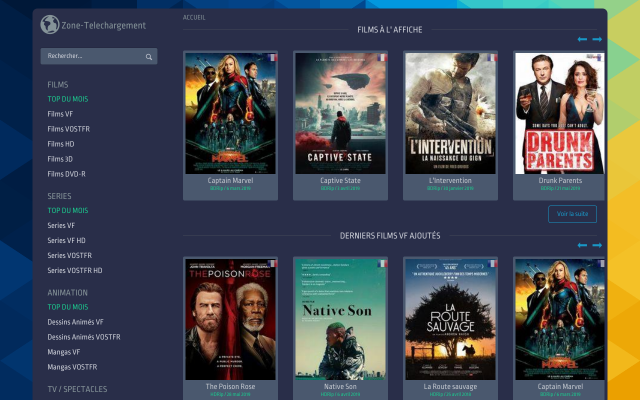Click La Route sauvage title text
Viewport: 640px width, 400px height.
pyautogui.click(x=450, y=386)
